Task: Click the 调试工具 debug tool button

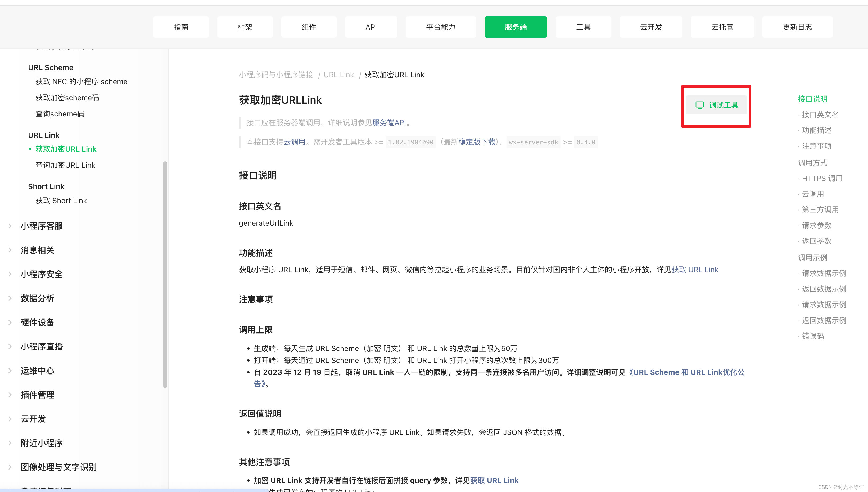Action: pyautogui.click(x=716, y=105)
